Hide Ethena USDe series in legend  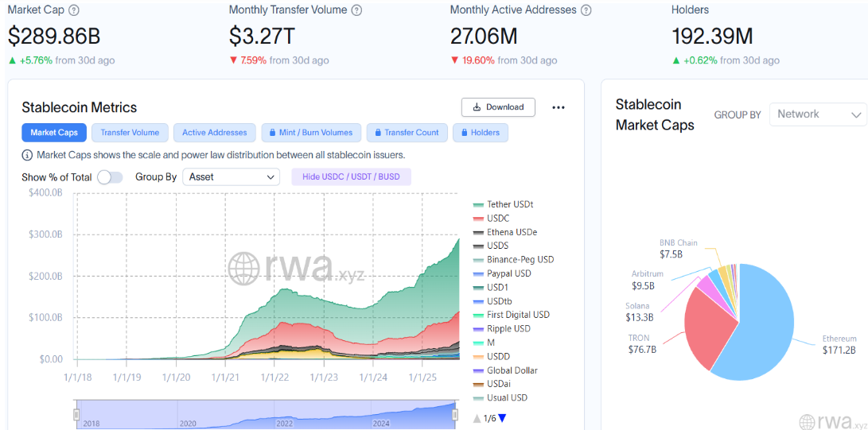pyautogui.click(x=512, y=232)
